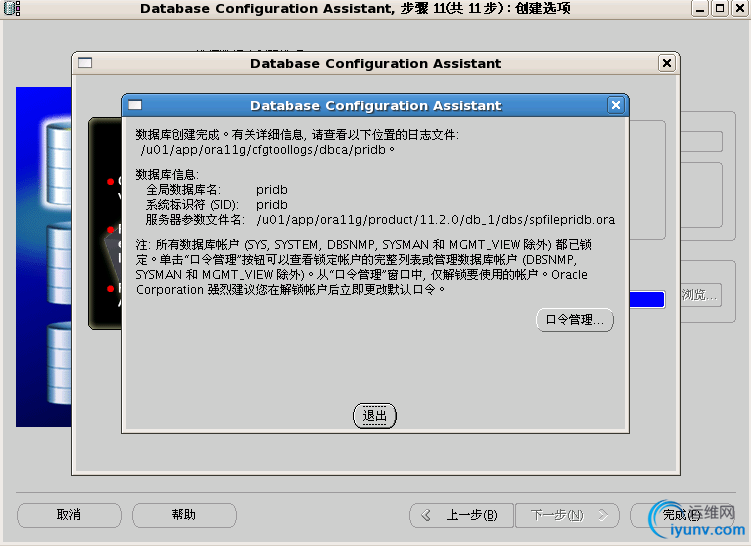
Task: Open 口令管理 (Password Management) dialog
Action: pyautogui.click(x=575, y=320)
